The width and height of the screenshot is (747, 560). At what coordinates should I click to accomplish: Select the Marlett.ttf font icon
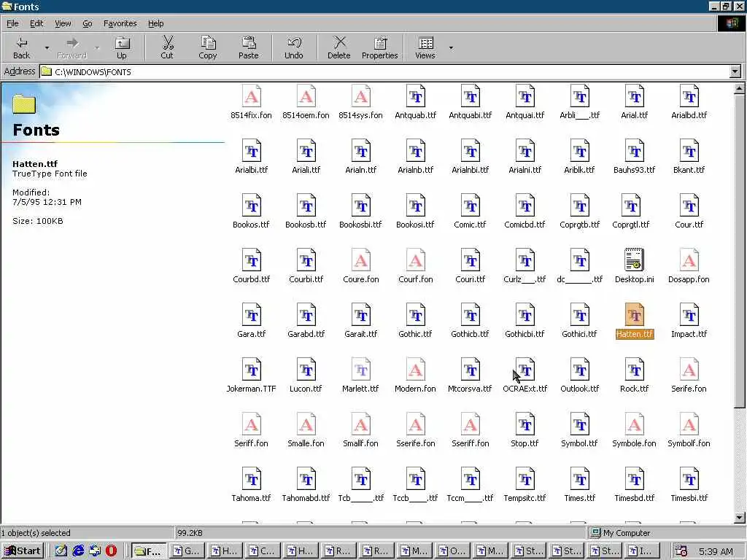(x=360, y=370)
